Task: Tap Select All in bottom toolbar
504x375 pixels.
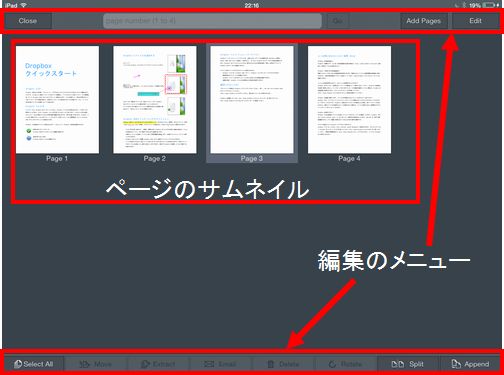Action: [x=34, y=364]
